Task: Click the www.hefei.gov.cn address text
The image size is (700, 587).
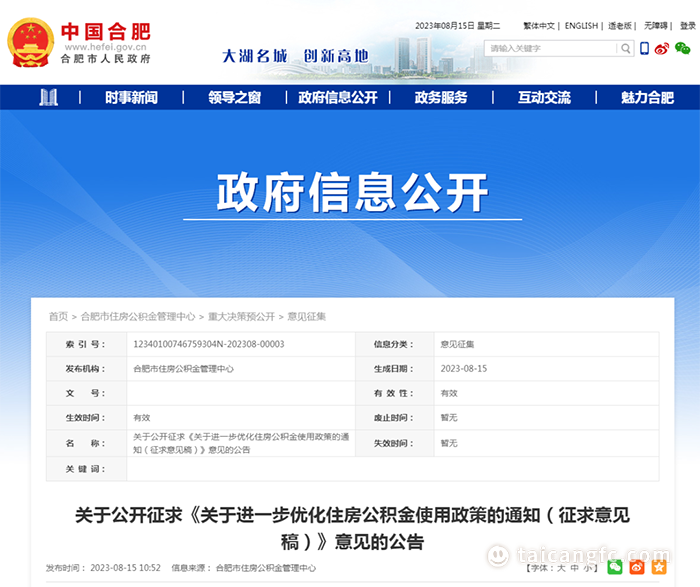Action: pyautogui.click(x=105, y=47)
